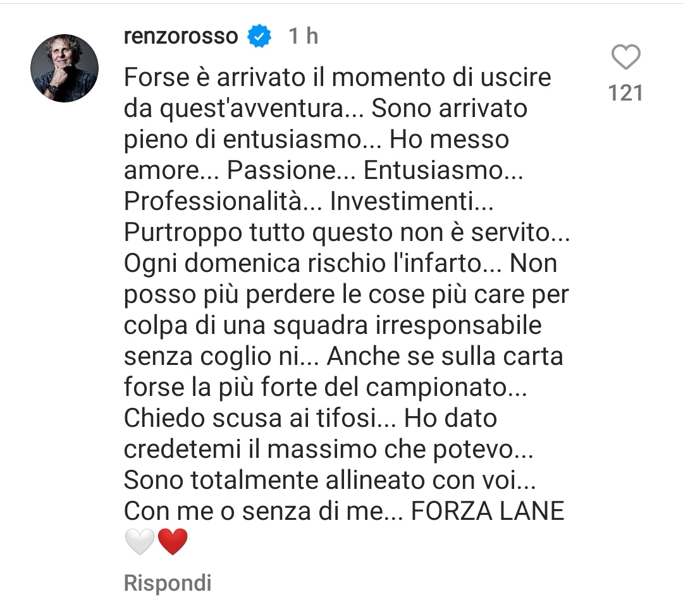View the 121 likes count
Screen dimensions: 683x616
pyautogui.click(x=625, y=93)
